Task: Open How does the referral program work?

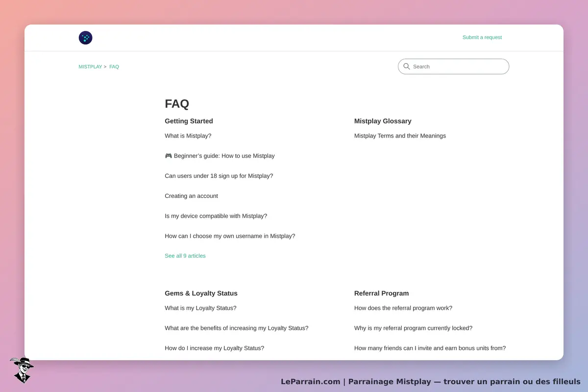Action: click(403, 308)
